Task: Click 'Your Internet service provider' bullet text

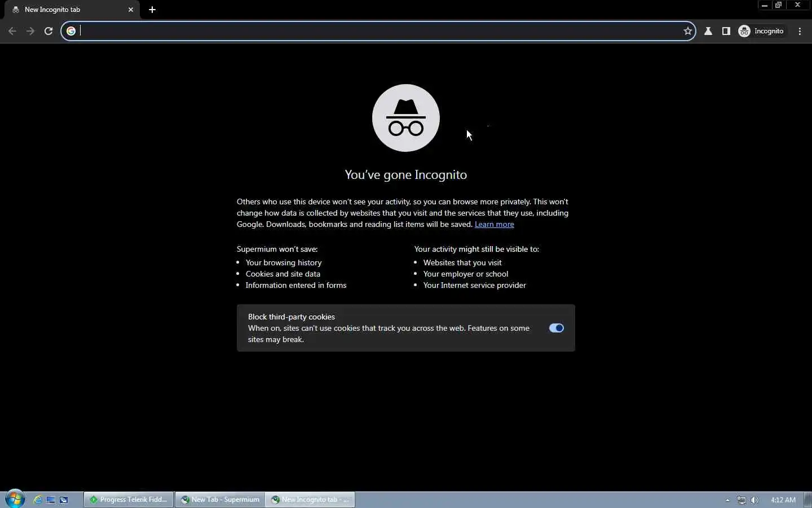Action: (475, 285)
